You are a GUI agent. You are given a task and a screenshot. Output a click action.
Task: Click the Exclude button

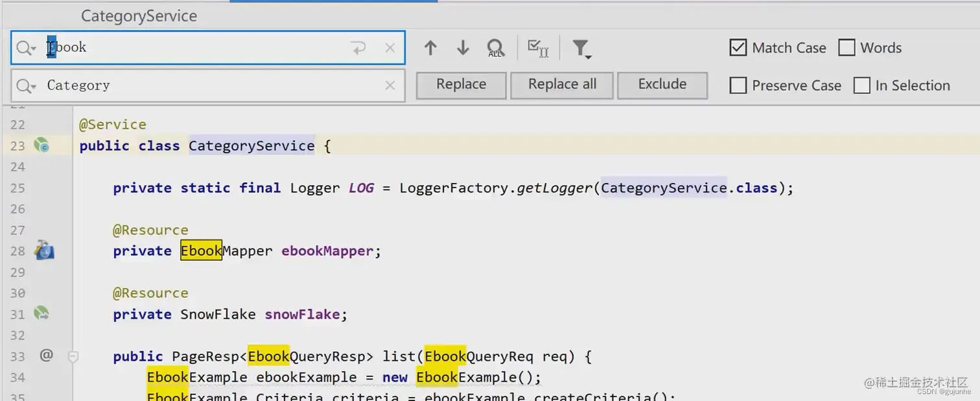[x=662, y=85]
